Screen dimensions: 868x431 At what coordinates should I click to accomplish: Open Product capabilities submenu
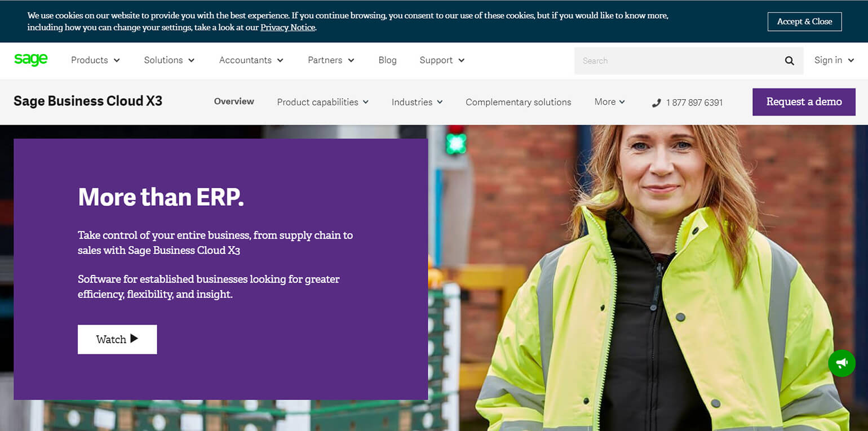pos(322,102)
